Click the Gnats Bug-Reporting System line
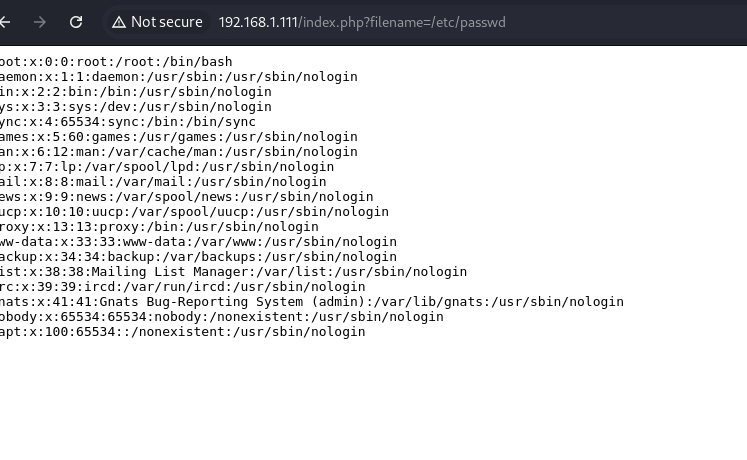 311,302
